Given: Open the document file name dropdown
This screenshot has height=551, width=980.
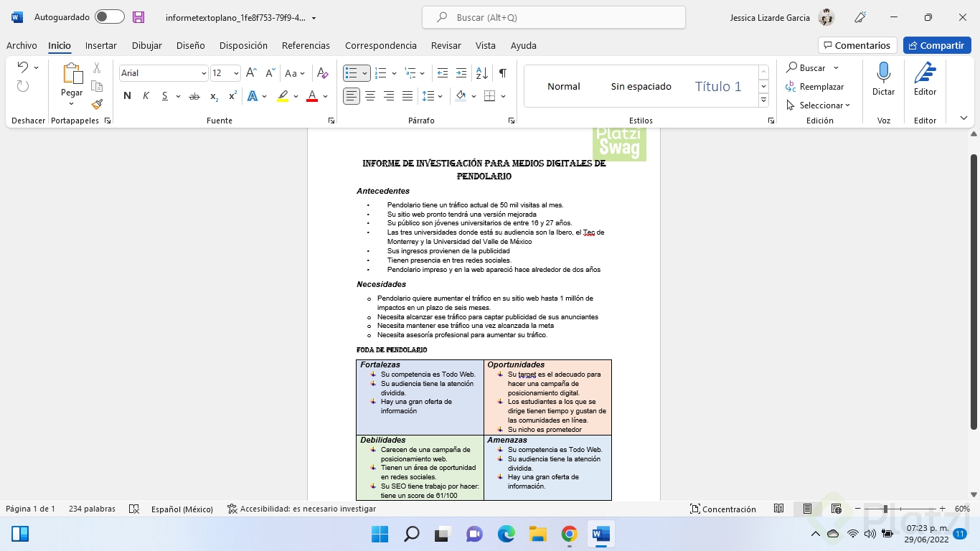Looking at the screenshot, I should [x=314, y=18].
